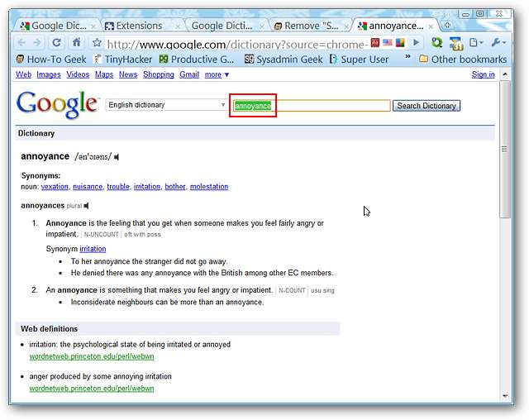Open the wrench tools menu
The width and height of the screenshot is (529, 420).
click(x=498, y=42)
